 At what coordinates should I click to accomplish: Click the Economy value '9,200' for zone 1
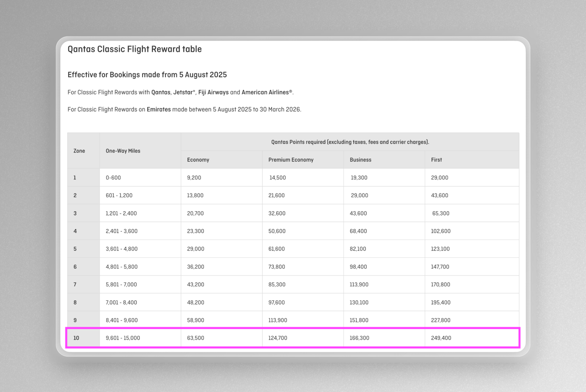(x=194, y=177)
